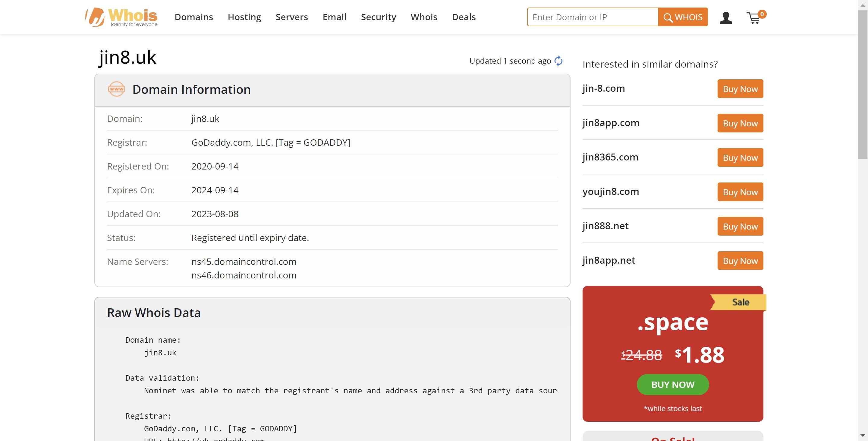Screen dimensions: 868x441
Task: Buy Now for jin8app.net
Action: point(740,261)
